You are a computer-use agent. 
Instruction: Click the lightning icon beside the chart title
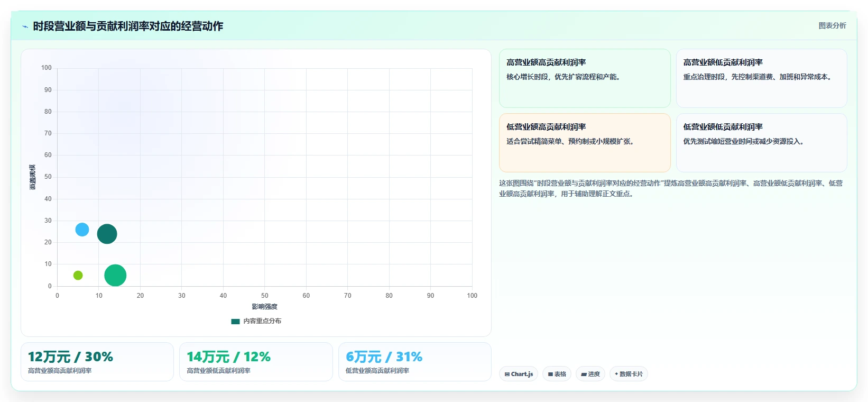point(25,26)
